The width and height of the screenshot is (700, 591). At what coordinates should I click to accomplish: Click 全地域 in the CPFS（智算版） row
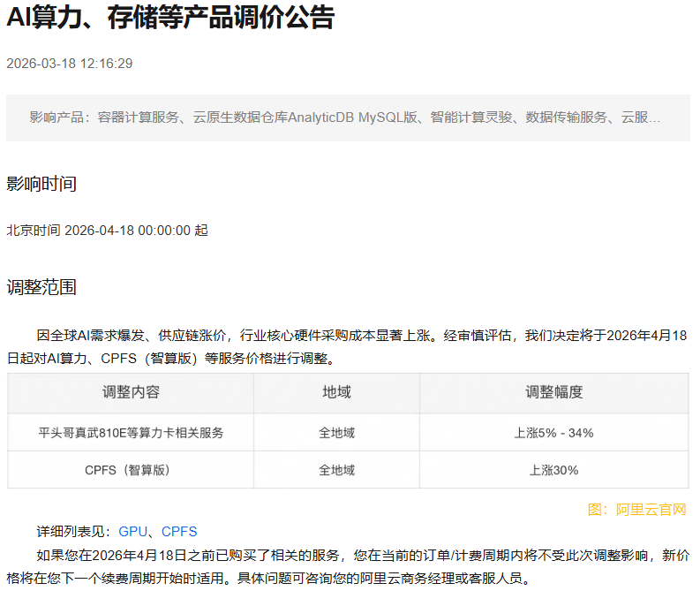click(336, 470)
